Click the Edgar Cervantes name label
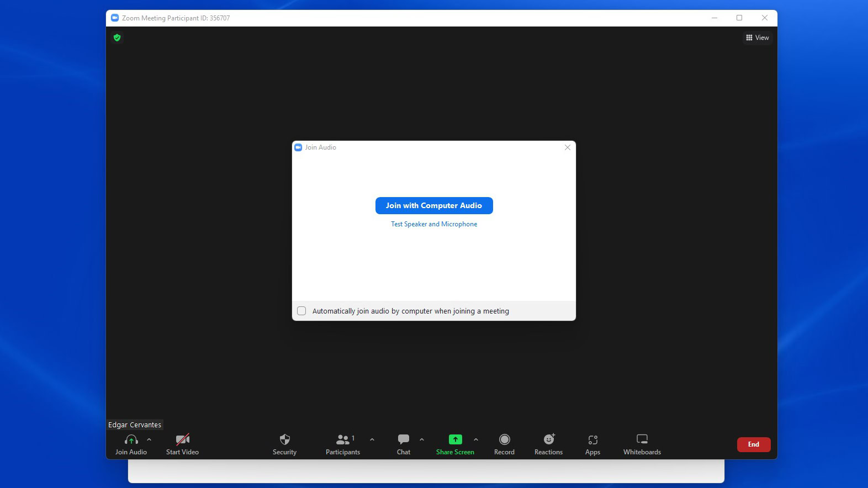Image resolution: width=868 pixels, height=488 pixels. click(x=135, y=425)
